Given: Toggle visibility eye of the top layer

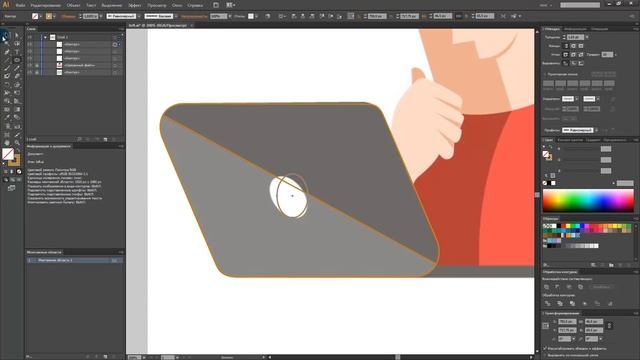Looking at the screenshot, I should tap(30, 37).
